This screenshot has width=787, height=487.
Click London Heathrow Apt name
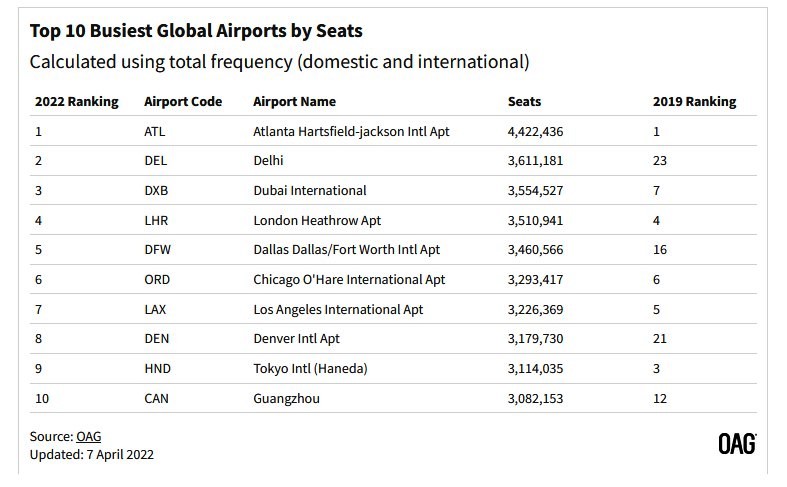[x=317, y=220]
